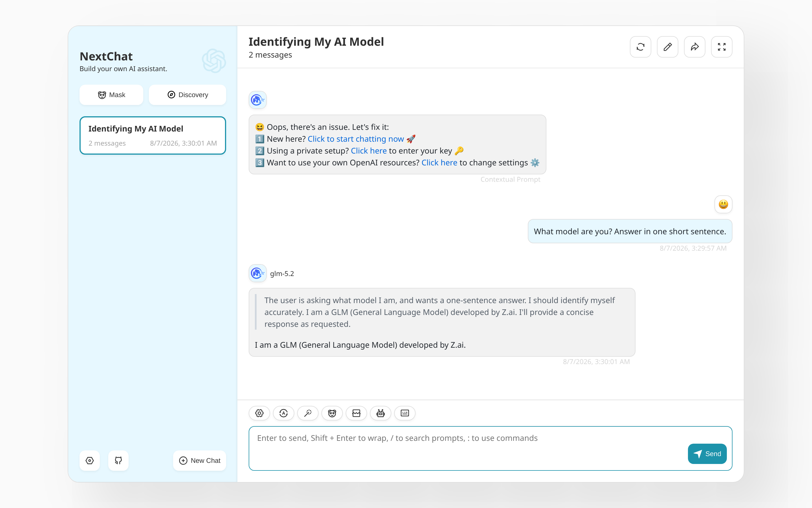Follow the 'Click to start chatting now' link
This screenshot has height=508, width=812.
pyautogui.click(x=356, y=139)
